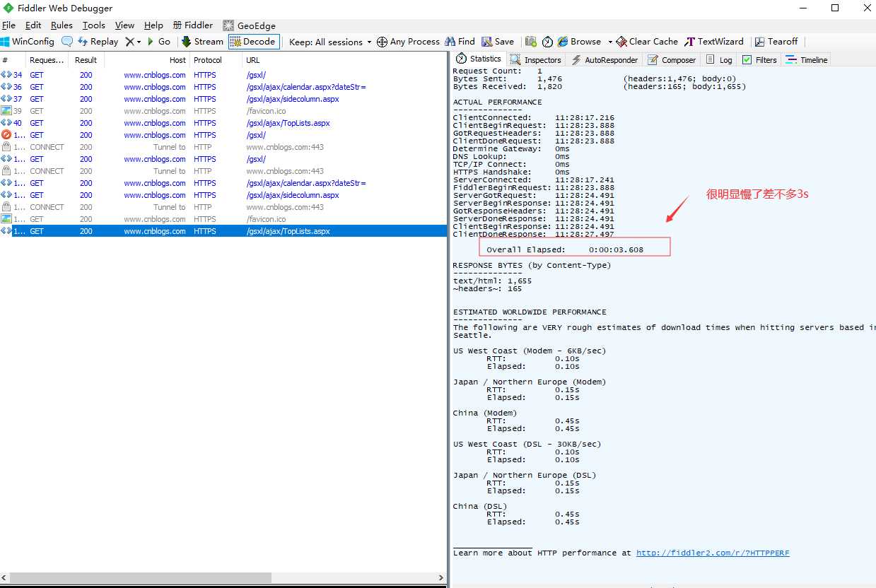Click the Overall Elapsed 0:00:03.608 text
The width and height of the screenshot is (876, 588).
565,249
